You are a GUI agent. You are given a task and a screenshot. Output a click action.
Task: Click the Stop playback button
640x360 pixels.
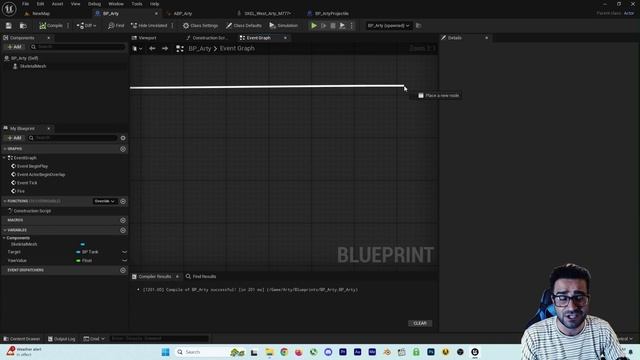(x=333, y=26)
